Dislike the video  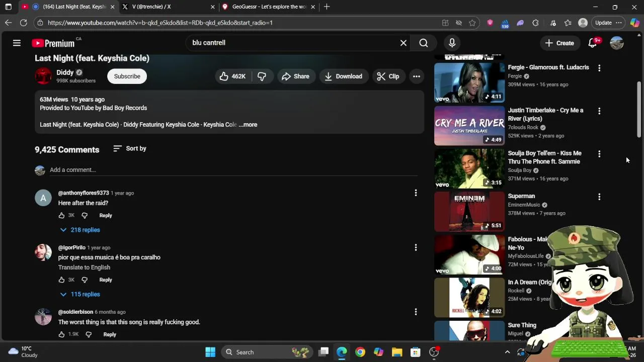point(262,76)
